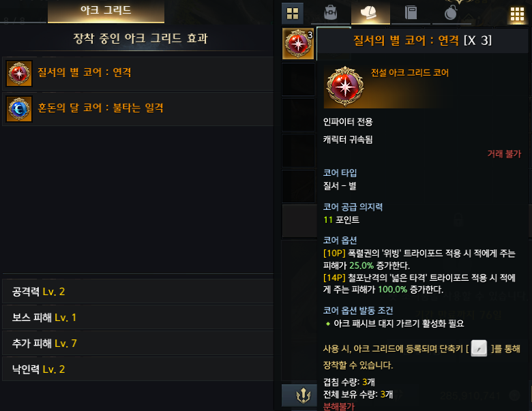Viewport: 532px width, 411px height.
Task: Select 혼돈의 달 코어 : 불타는 일격 row
Action: coord(138,109)
